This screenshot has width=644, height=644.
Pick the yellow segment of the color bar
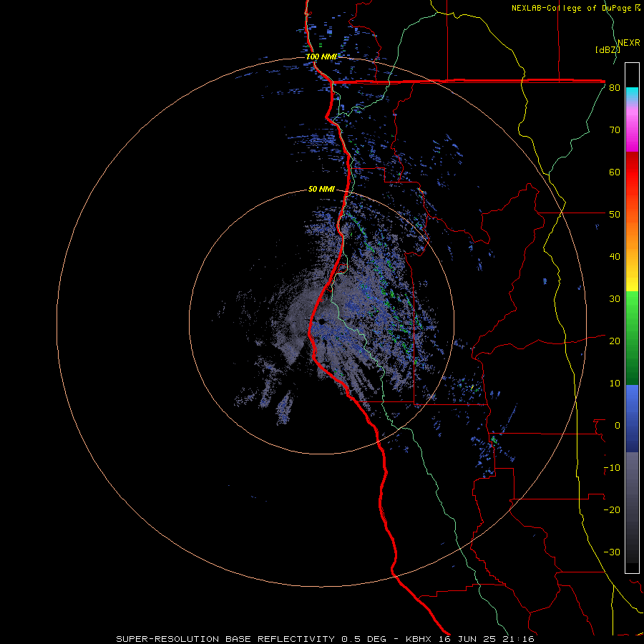point(632,281)
